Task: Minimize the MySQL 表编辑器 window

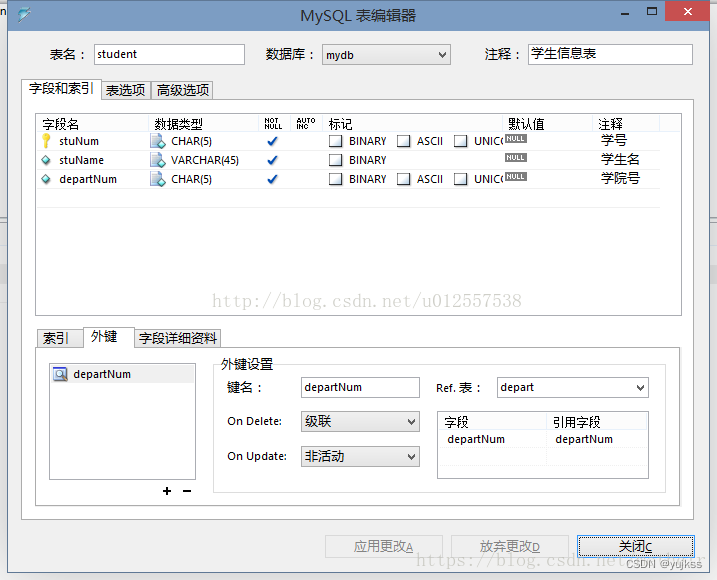Action: (625, 12)
